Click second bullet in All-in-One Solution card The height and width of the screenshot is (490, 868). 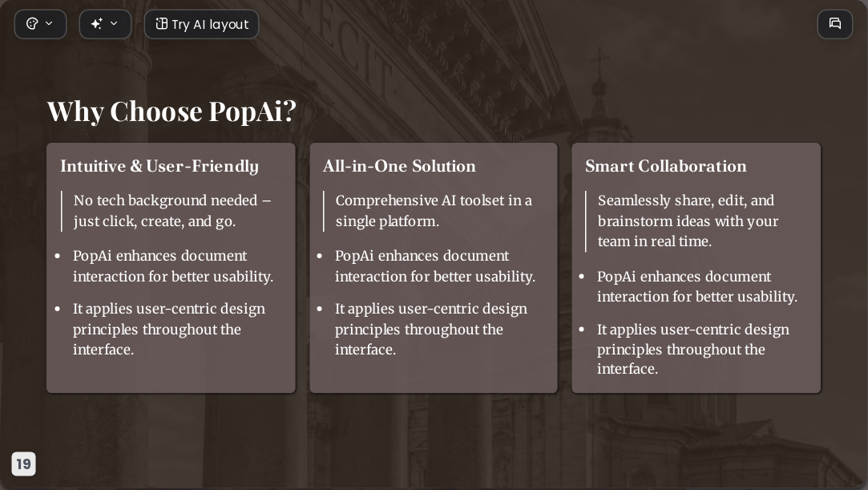[x=430, y=329]
